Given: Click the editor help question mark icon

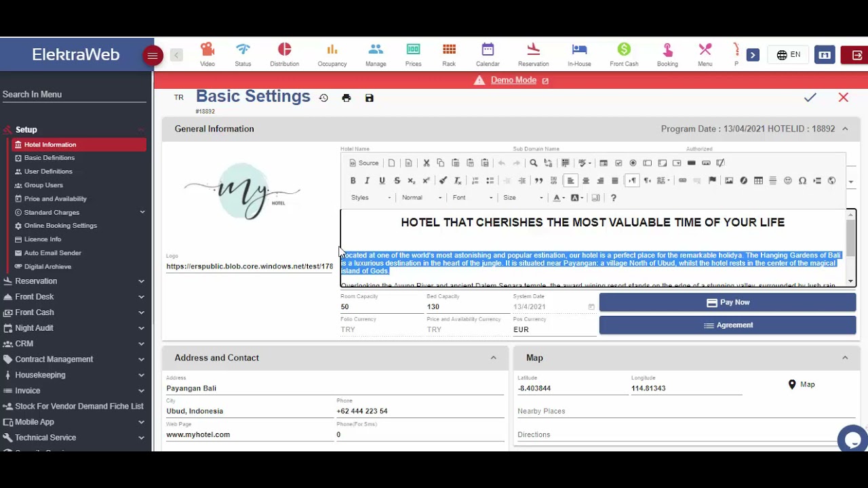Looking at the screenshot, I should click(x=614, y=198).
